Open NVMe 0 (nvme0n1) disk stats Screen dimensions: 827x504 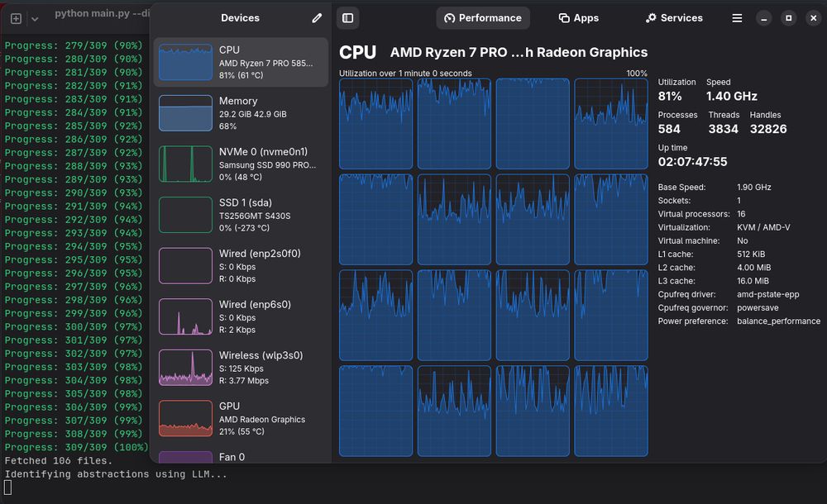pos(241,164)
